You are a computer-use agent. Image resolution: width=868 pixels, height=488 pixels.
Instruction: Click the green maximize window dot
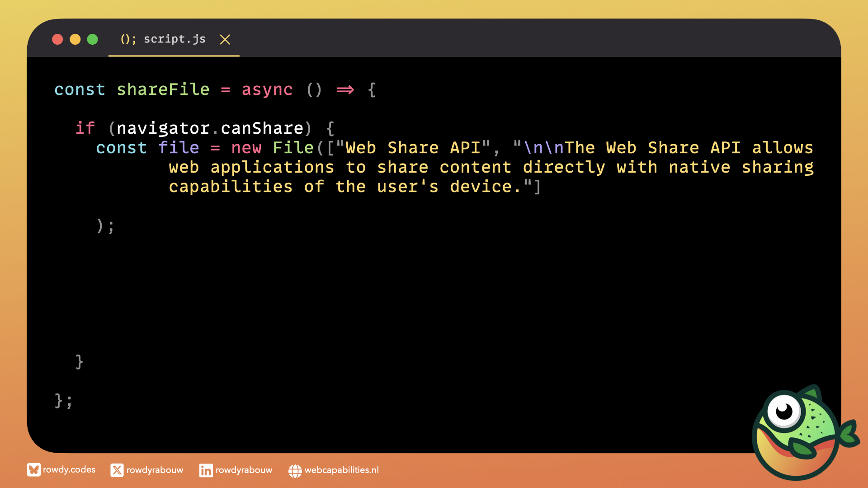click(93, 39)
